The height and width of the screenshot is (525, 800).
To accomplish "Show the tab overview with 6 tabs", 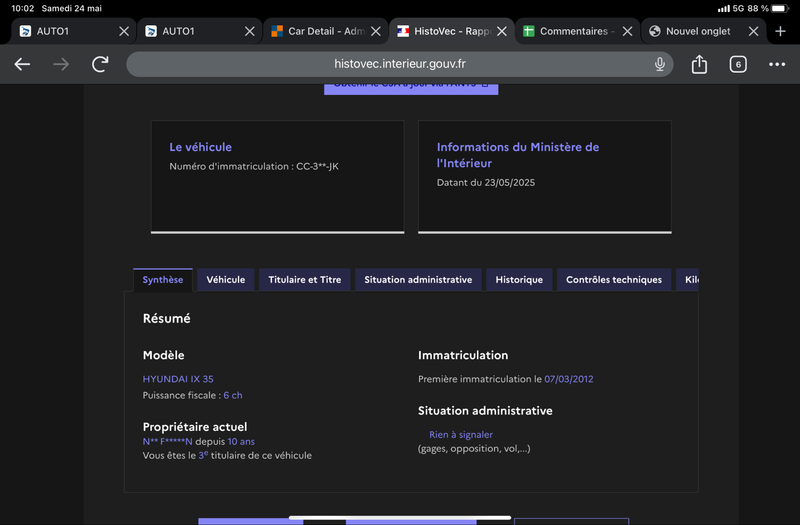I will [x=738, y=64].
